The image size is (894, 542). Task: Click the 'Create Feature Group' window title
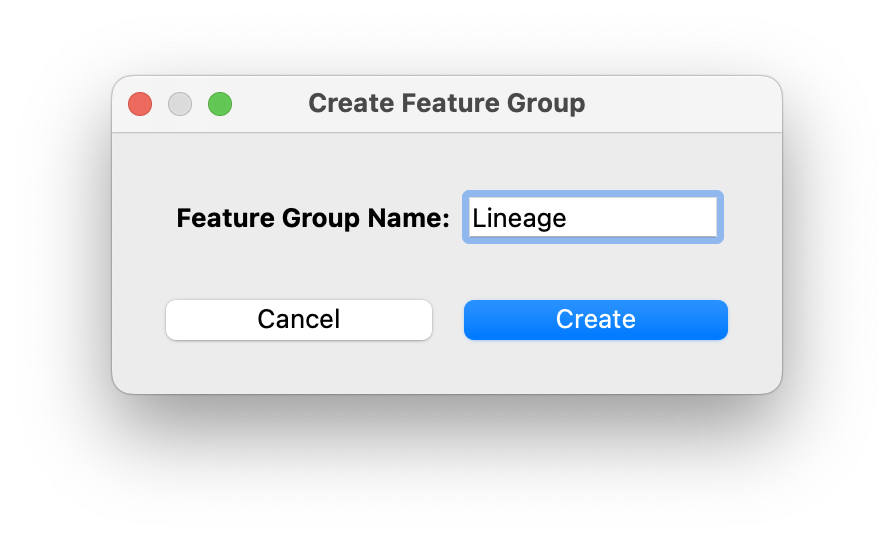(446, 103)
